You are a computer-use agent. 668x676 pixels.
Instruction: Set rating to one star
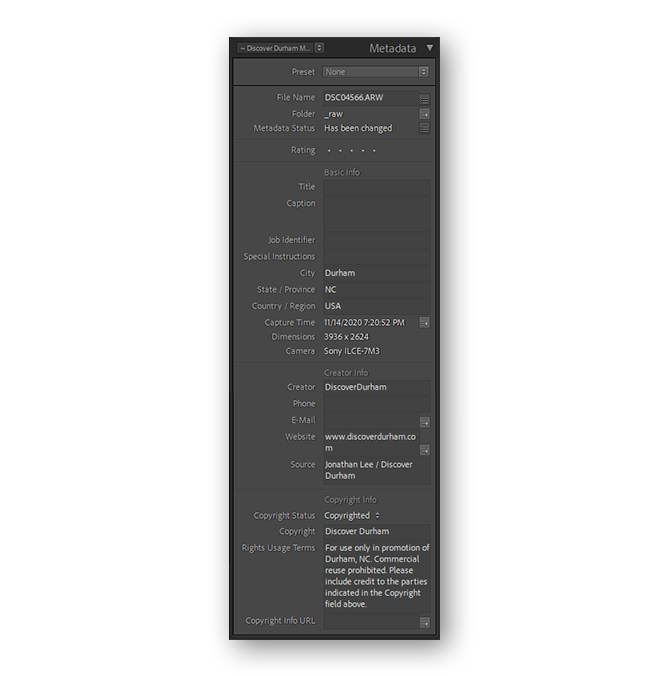point(329,150)
